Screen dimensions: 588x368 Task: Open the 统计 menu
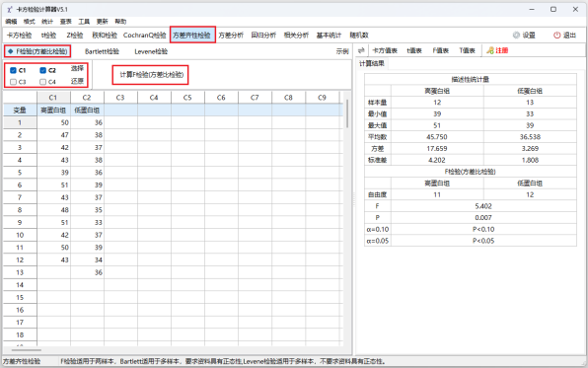click(47, 22)
